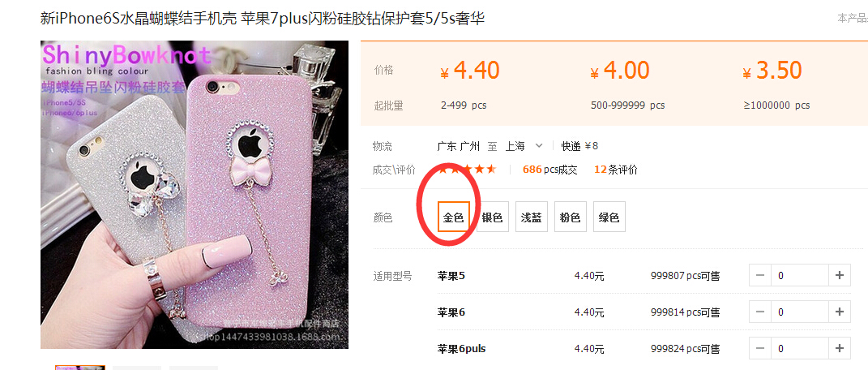Select the first thumbnail below product image
The height and width of the screenshot is (370, 868).
click(79, 368)
